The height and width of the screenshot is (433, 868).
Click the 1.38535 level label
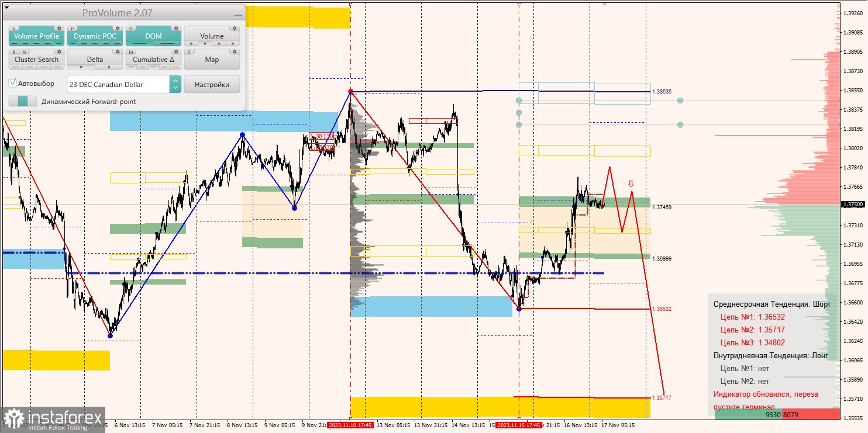pyautogui.click(x=662, y=92)
